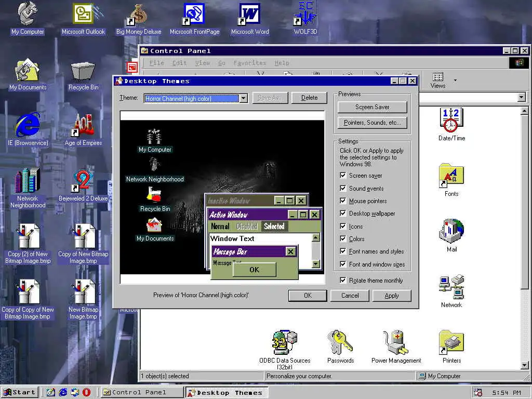Open the My Computer desktop icon
The height and width of the screenshot is (399, 532).
(x=28, y=19)
